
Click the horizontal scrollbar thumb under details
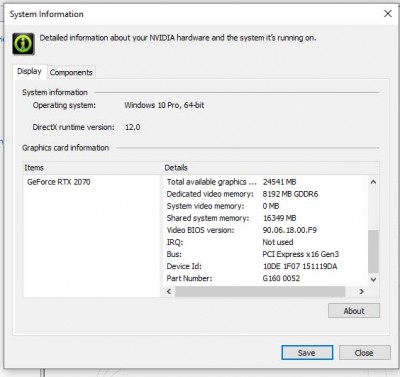click(260, 291)
